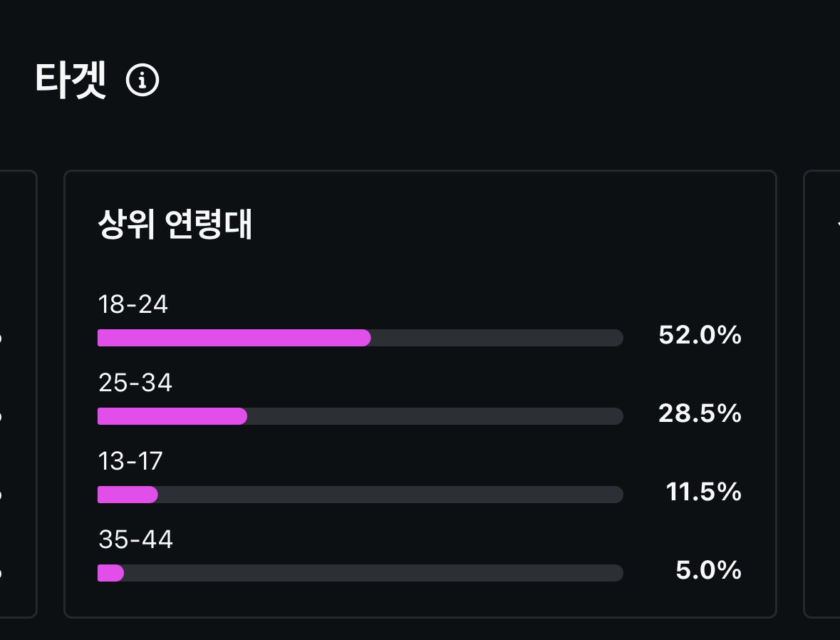Click the partially visible card on the right edge

coord(821,394)
